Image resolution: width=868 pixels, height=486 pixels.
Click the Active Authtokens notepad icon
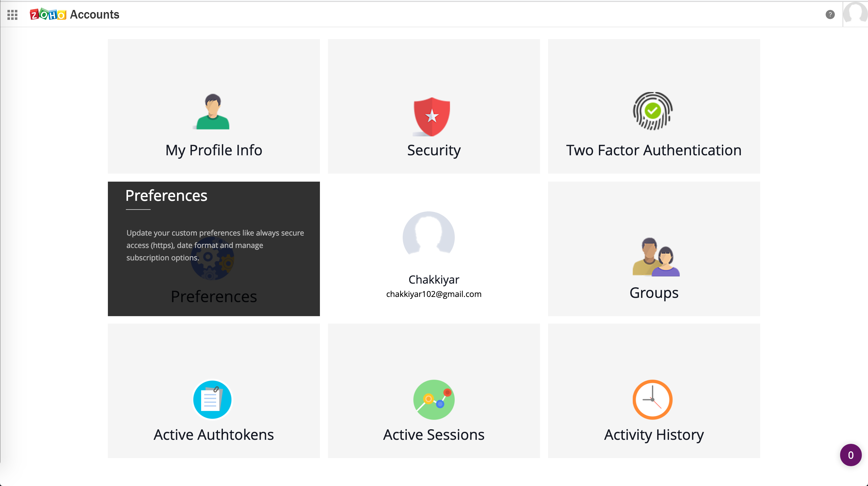tap(212, 400)
